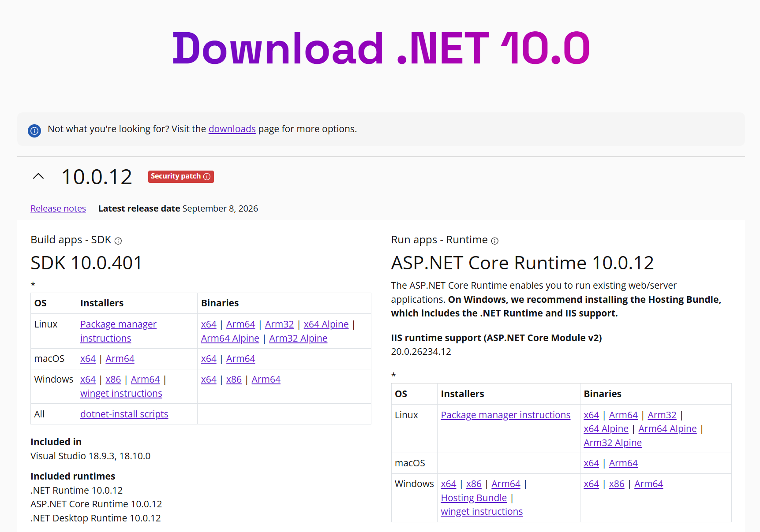Download SDK Linux Arm32 binary

tap(279, 324)
